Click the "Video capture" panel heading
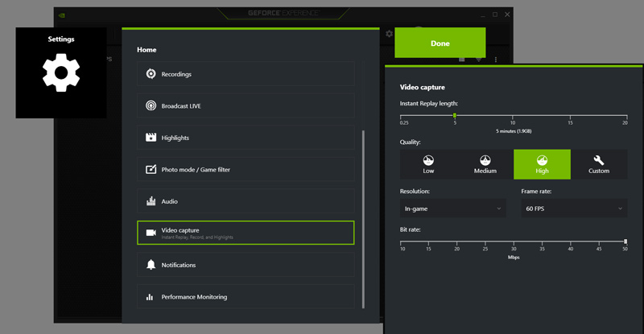The width and height of the screenshot is (644, 334). [x=422, y=87]
